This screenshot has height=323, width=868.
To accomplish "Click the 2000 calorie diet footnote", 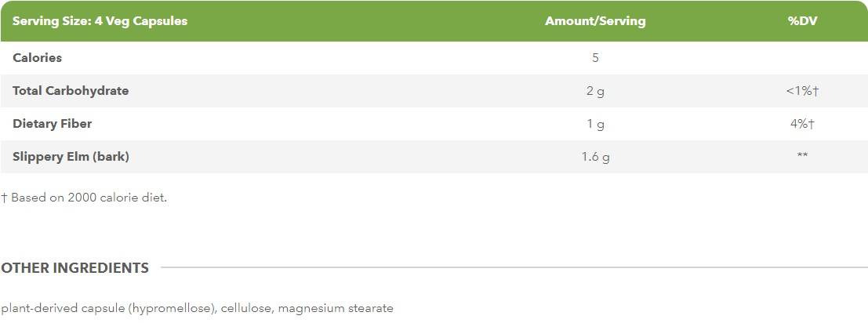I will tap(84, 198).
